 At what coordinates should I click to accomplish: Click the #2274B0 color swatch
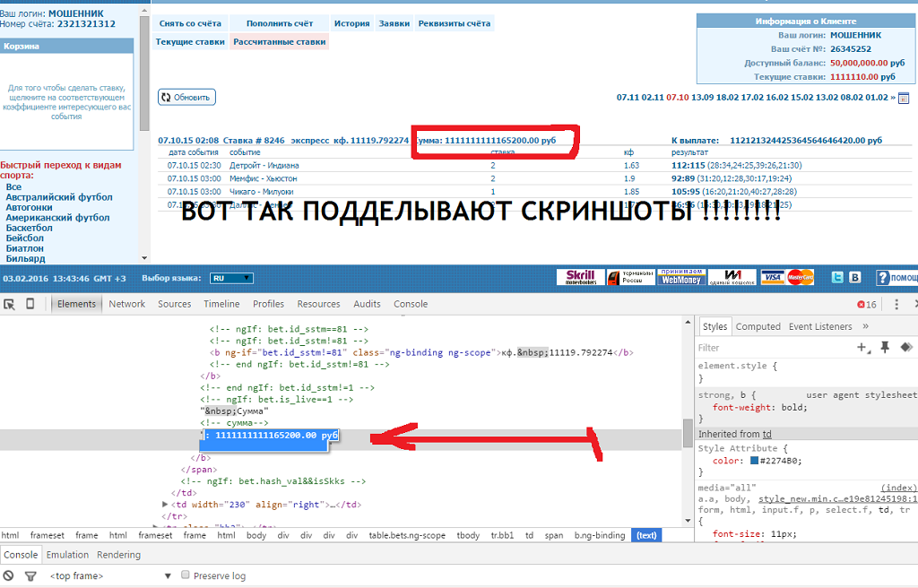pyautogui.click(x=755, y=461)
